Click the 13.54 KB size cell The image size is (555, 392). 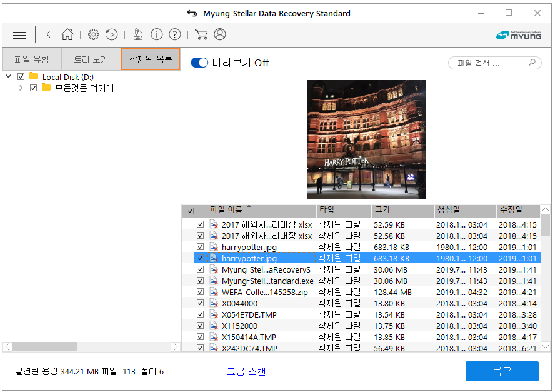click(x=389, y=315)
